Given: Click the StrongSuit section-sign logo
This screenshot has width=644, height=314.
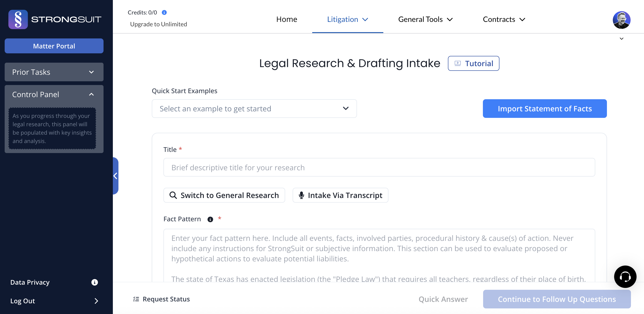Looking at the screenshot, I should pyautogui.click(x=18, y=19).
